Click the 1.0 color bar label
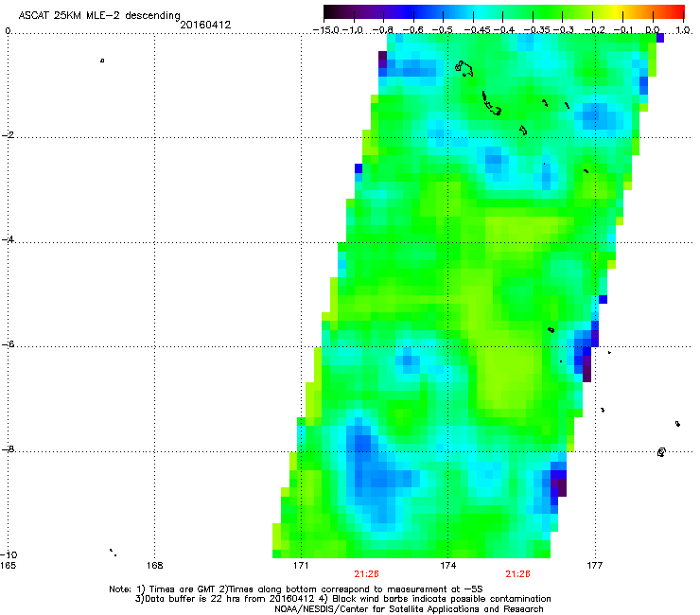The image size is (700, 615). (x=683, y=30)
